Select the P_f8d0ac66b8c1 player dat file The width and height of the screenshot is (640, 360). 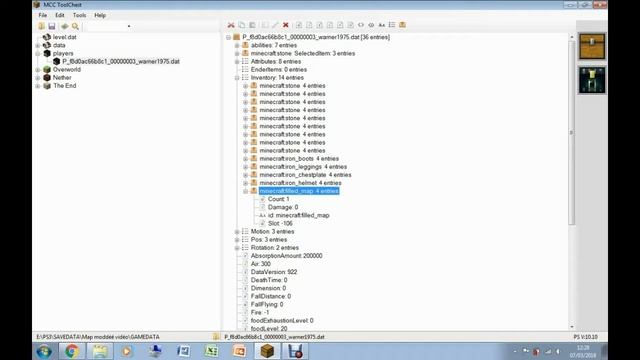[x=121, y=62]
